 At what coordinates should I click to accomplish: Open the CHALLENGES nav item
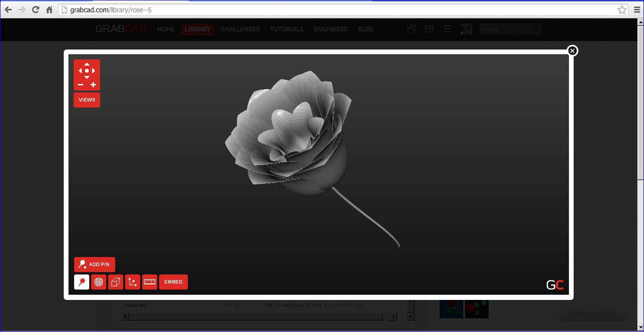tap(240, 29)
